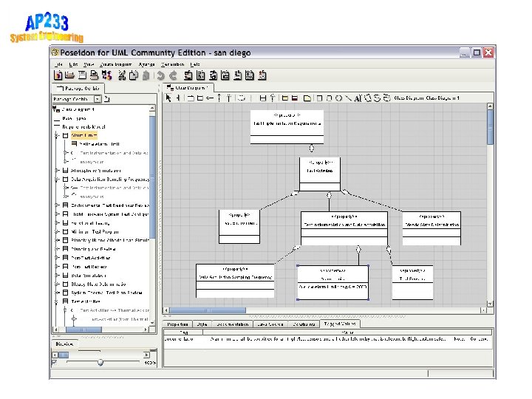
Task: Select System Thermal Test Plan Review tree item
Action: [x=106, y=293]
